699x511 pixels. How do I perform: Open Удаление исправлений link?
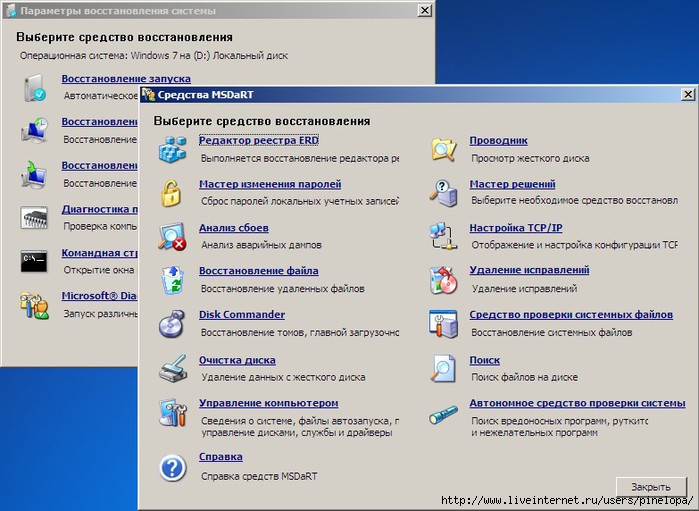(530, 270)
